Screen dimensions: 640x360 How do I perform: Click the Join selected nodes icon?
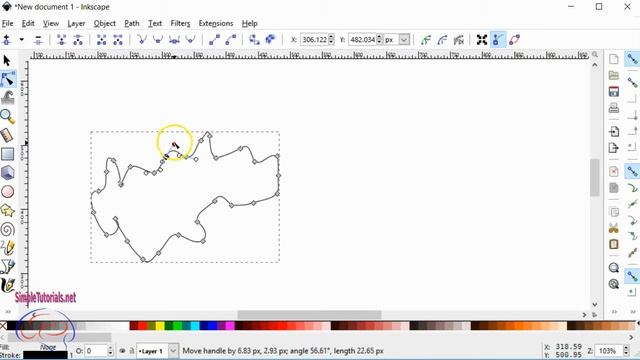pyautogui.click(x=62, y=40)
